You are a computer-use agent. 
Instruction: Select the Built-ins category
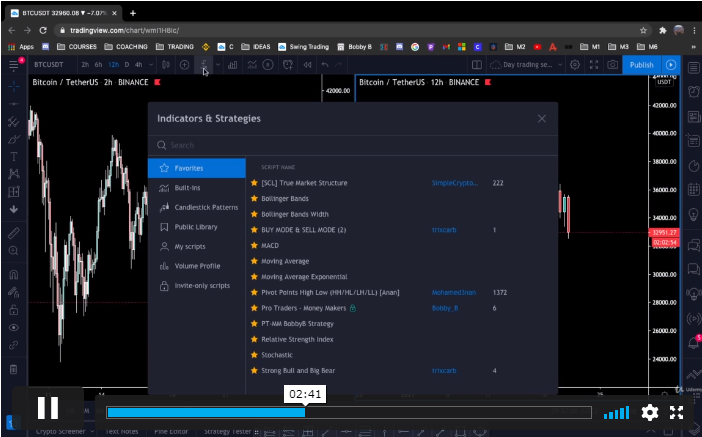pyautogui.click(x=187, y=187)
